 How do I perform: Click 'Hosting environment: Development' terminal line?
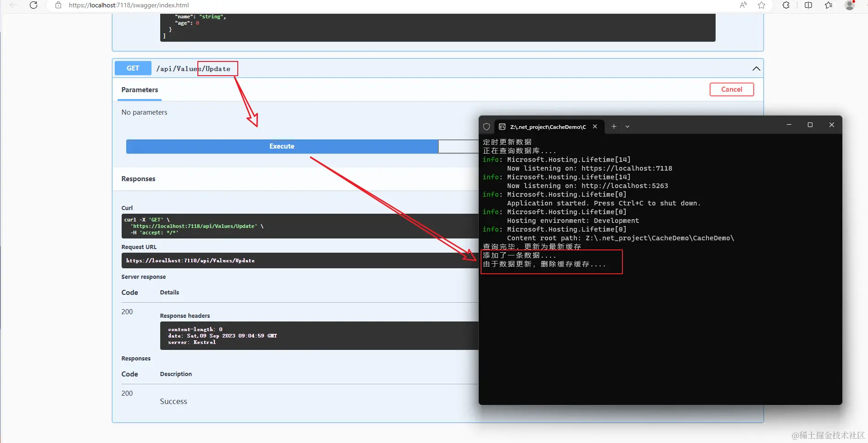tap(573, 221)
